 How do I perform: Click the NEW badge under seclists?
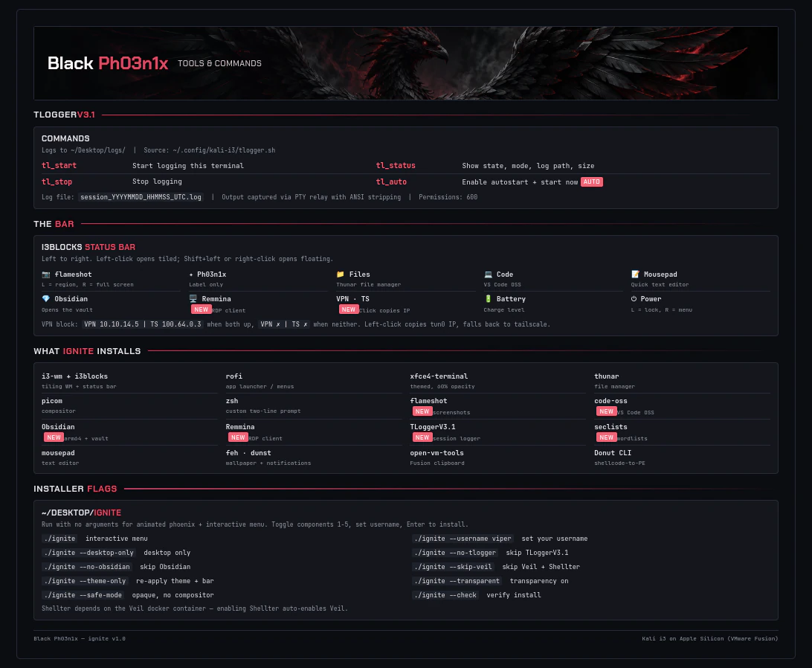pos(607,437)
